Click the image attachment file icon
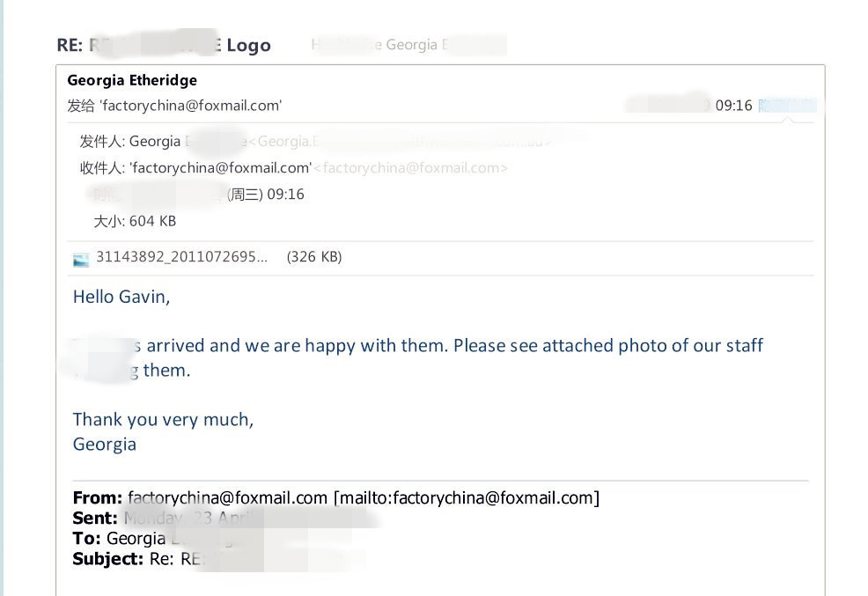This screenshot has width=868, height=596. coord(81,259)
